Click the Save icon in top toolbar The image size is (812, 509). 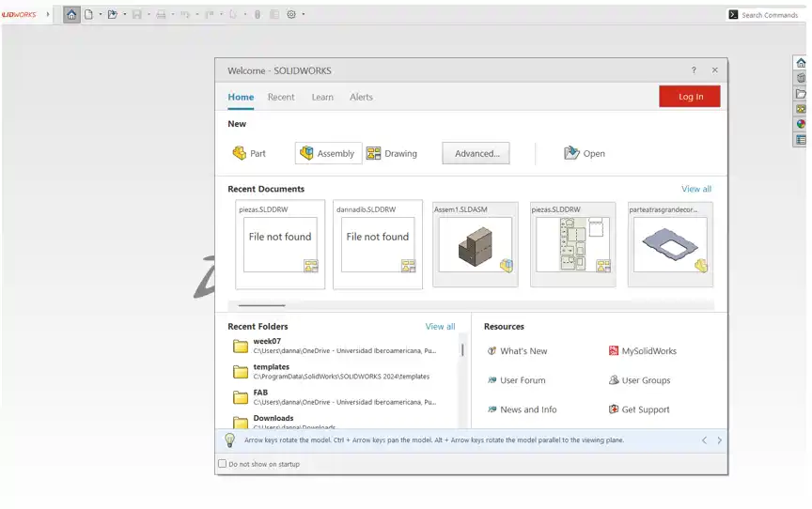(136, 14)
